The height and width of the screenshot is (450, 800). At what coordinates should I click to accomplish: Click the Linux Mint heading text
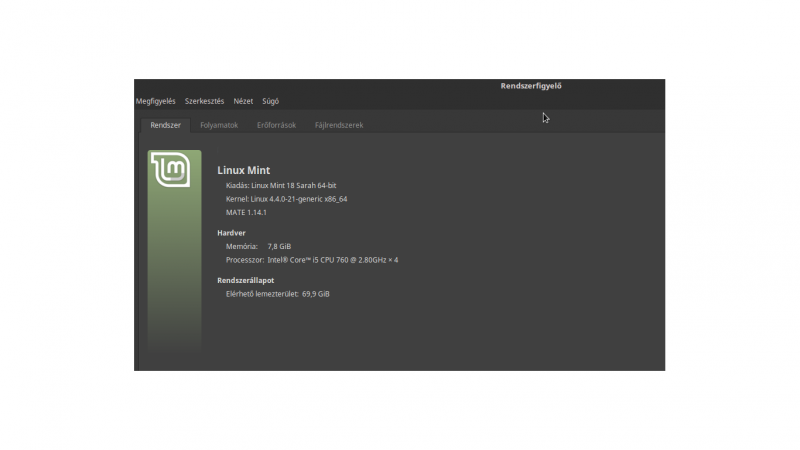pos(243,170)
